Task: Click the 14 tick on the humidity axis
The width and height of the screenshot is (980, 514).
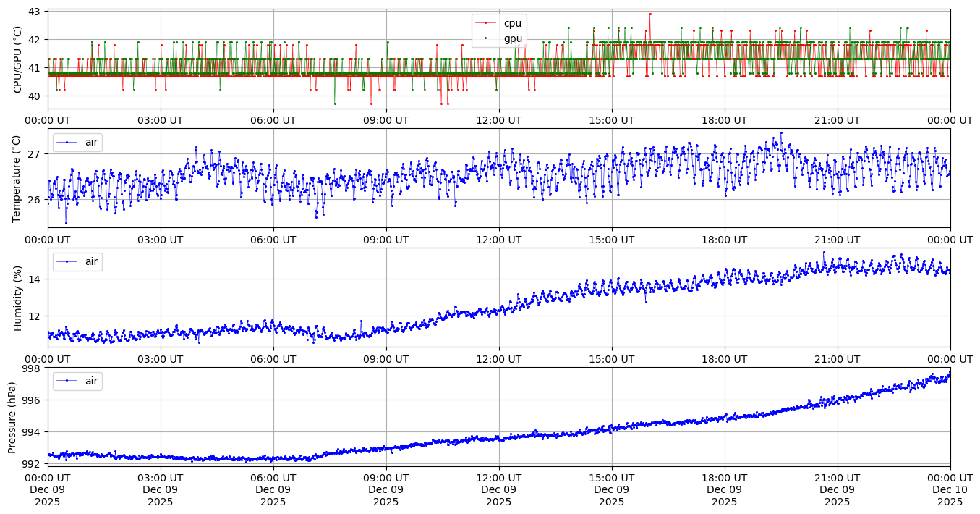Action: click(x=36, y=279)
